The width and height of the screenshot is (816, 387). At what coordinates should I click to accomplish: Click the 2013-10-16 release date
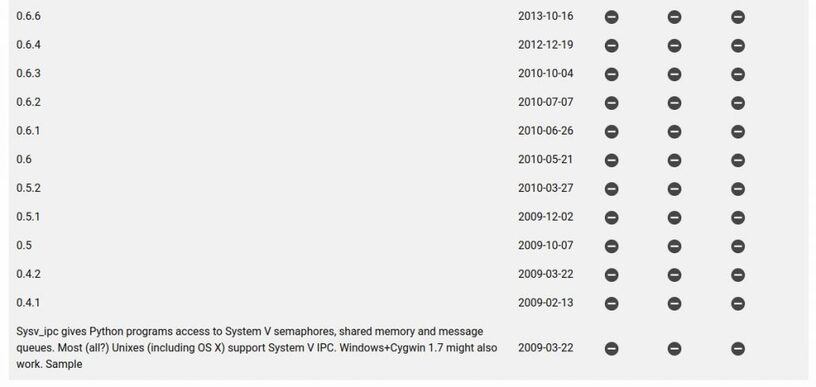pyautogui.click(x=545, y=16)
